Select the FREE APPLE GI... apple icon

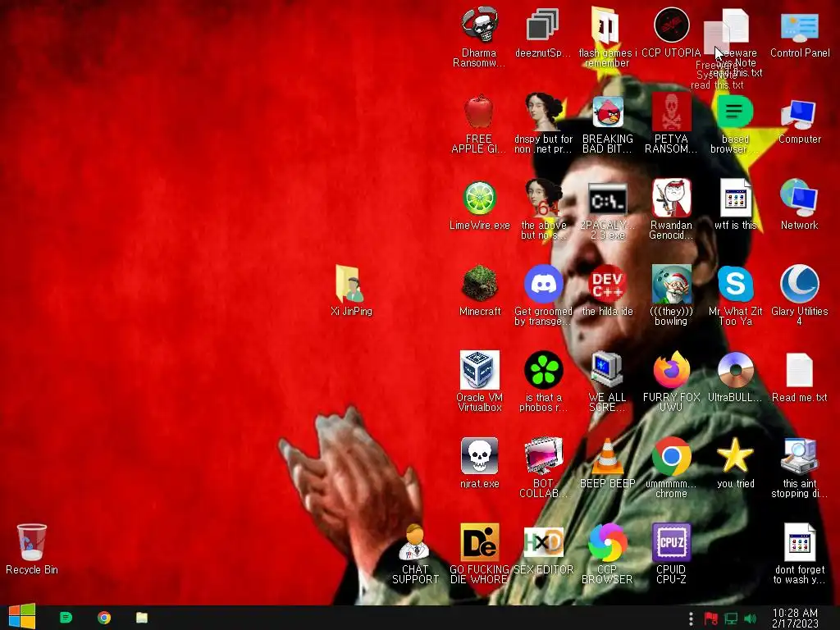coord(479,112)
